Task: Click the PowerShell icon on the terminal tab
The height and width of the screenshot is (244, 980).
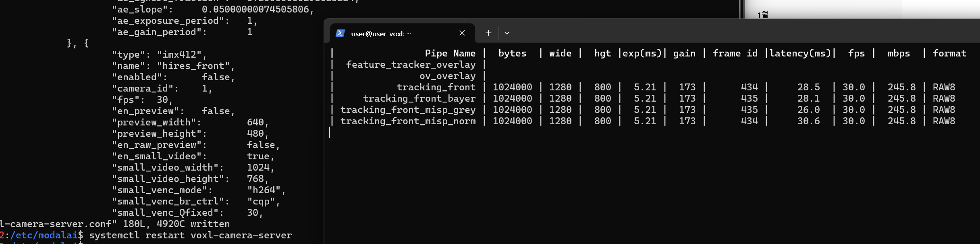Action: (340, 33)
